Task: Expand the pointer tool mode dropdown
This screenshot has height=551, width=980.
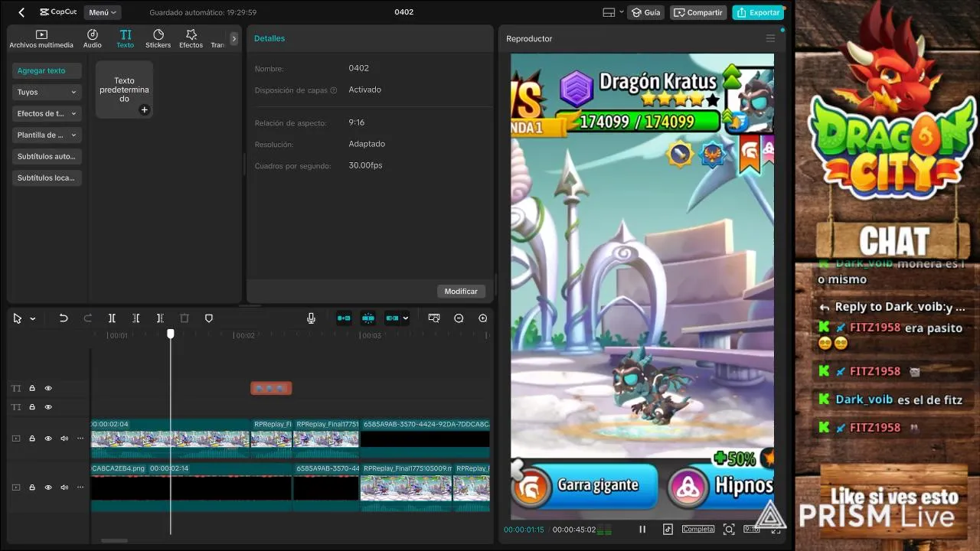Action: click(33, 318)
